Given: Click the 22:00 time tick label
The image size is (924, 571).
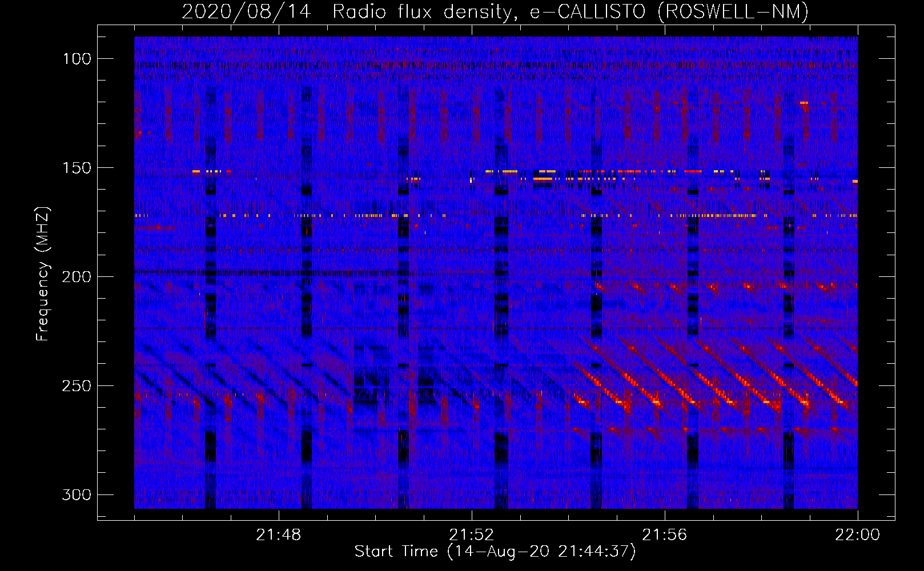Looking at the screenshot, I should pyautogui.click(x=857, y=535).
